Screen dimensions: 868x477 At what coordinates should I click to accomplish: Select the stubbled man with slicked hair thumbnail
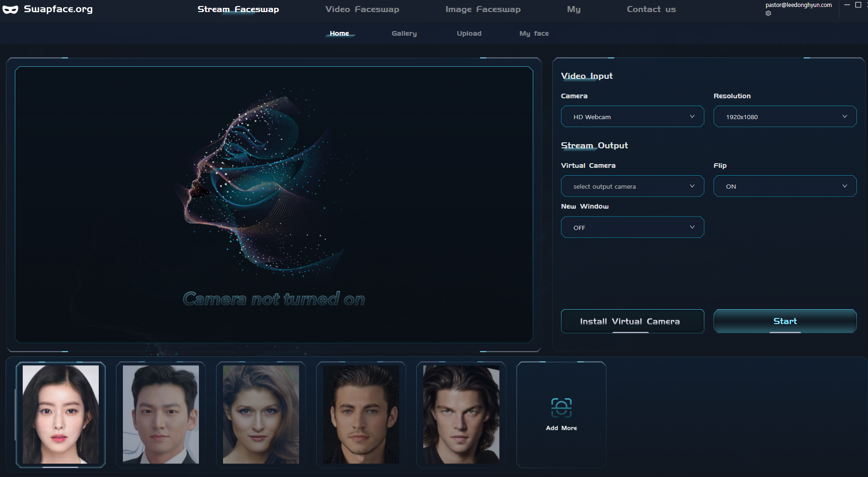click(x=361, y=414)
